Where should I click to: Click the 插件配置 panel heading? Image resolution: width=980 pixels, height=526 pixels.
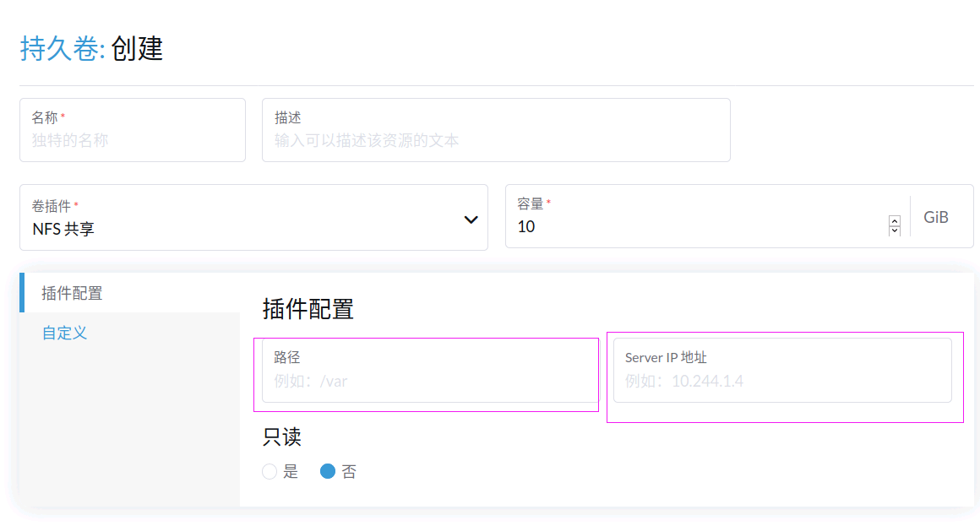coord(308,309)
